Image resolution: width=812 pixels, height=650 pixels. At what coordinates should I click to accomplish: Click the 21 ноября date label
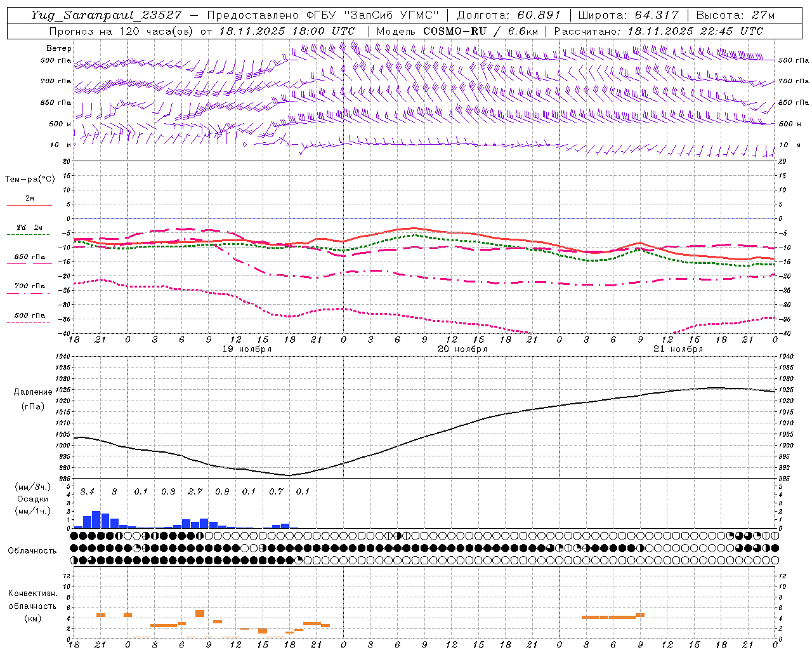point(678,349)
